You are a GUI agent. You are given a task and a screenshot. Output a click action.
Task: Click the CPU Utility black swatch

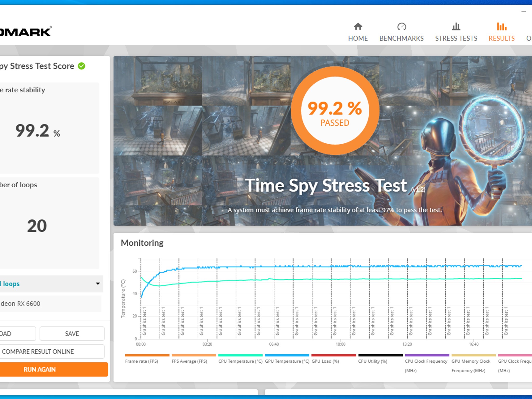click(380, 355)
